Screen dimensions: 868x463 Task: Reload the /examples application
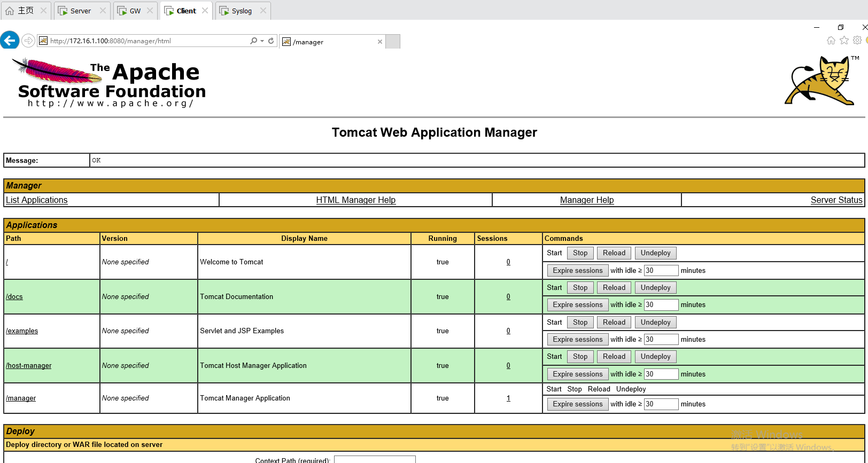pyautogui.click(x=614, y=322)
